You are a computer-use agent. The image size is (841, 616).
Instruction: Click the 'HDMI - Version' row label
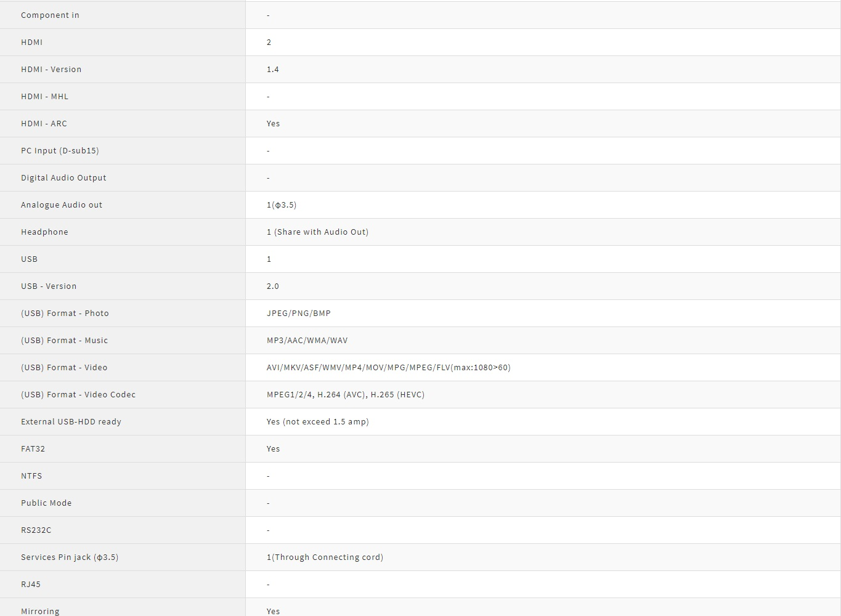(x=51, y=70)
